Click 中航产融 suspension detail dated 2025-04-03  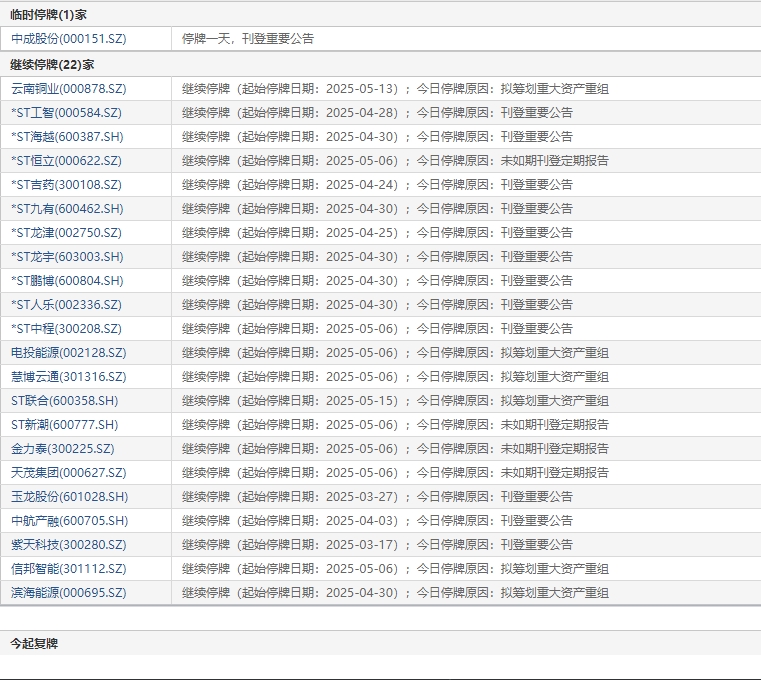[x=378, y=521]
